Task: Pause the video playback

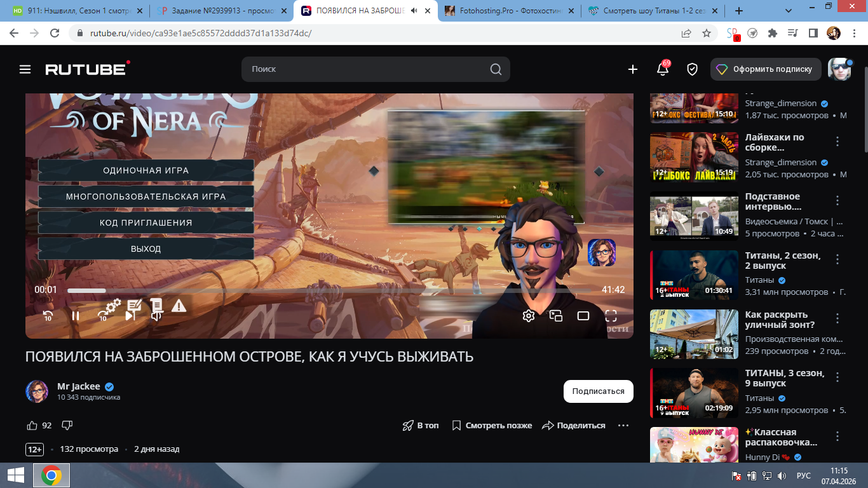Action: coord(76,316)
